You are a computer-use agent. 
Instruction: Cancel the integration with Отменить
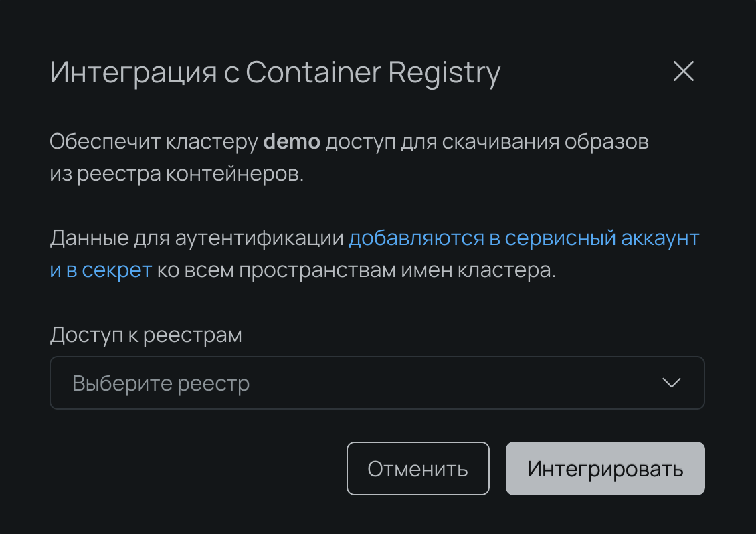417,468
